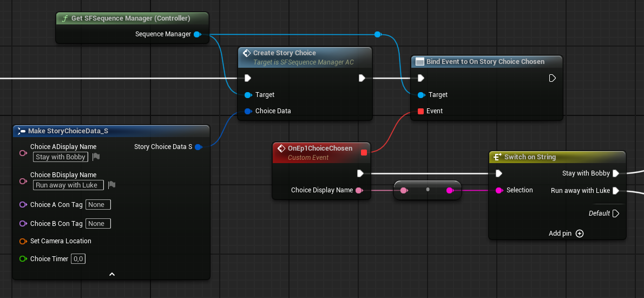The image size is (644, 298).
Task: Click the Add pin plus button
Action: pyautogui.click(x=580, y=234)
